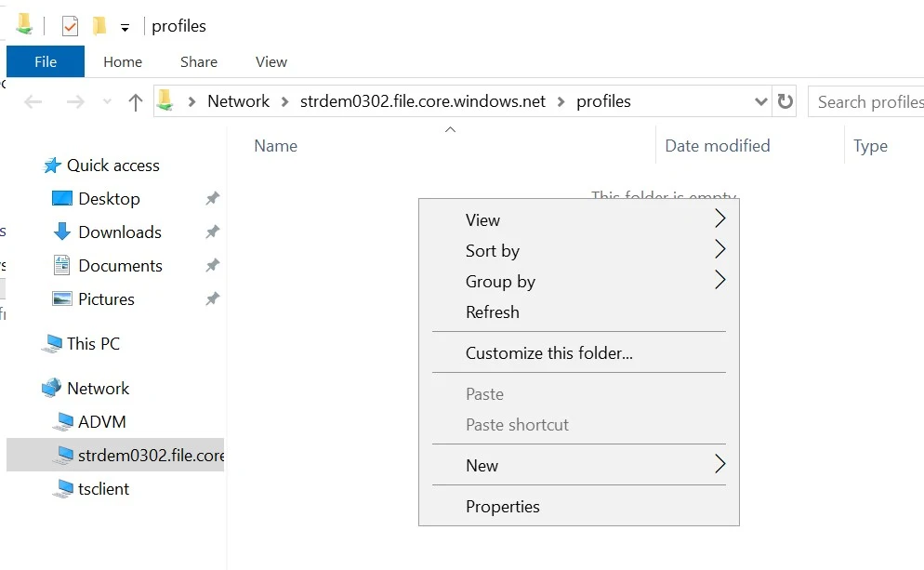Screen dimensions: 924x570
Task: Click the Search profiles input box
Action: (x=868, y=102)
